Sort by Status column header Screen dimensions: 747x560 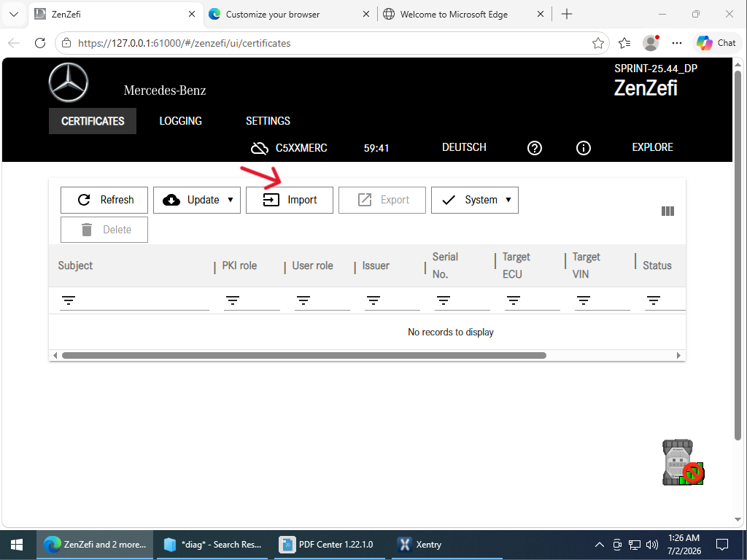[657, 265]
